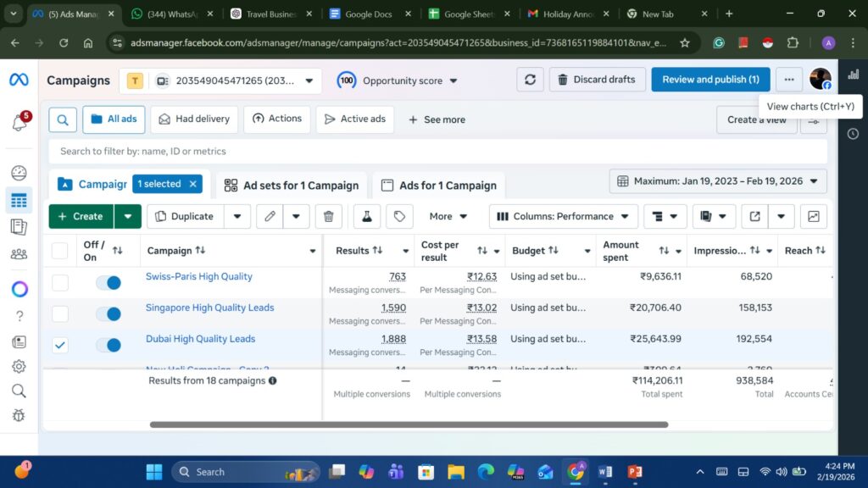Bookmark this page with star icon
The image size is (868, 488).
(x=685, y=42)
